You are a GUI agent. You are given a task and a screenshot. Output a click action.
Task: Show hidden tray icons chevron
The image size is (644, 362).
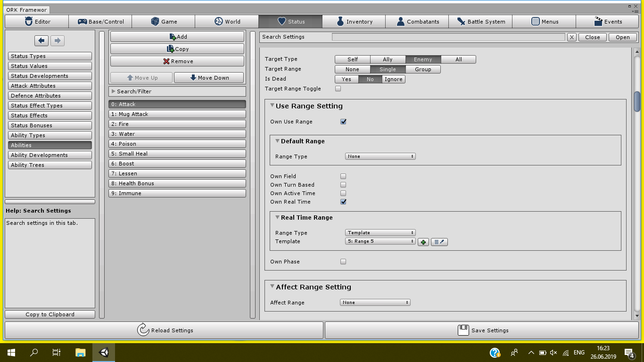tap(531, 353)
